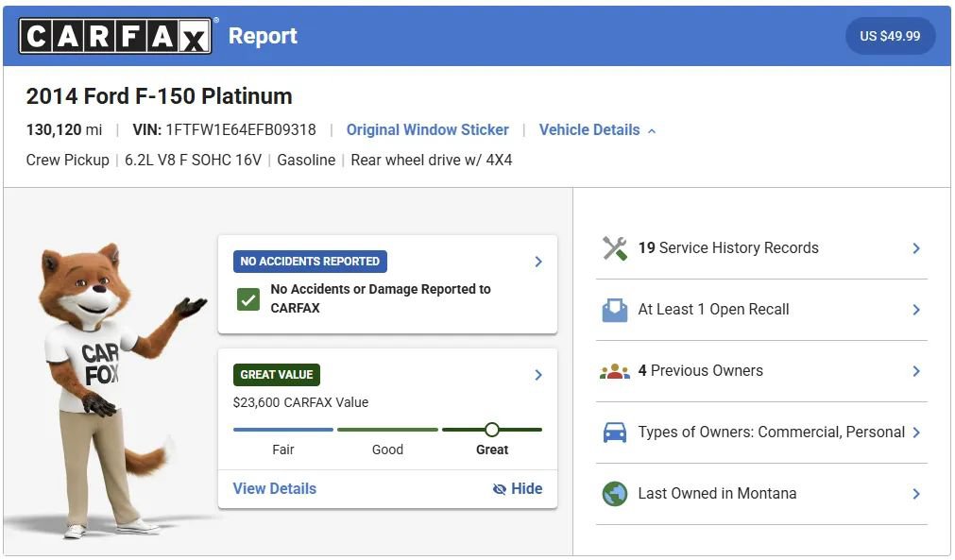
Task: Open 19 Service History Records row
Action: coord(761,248)
